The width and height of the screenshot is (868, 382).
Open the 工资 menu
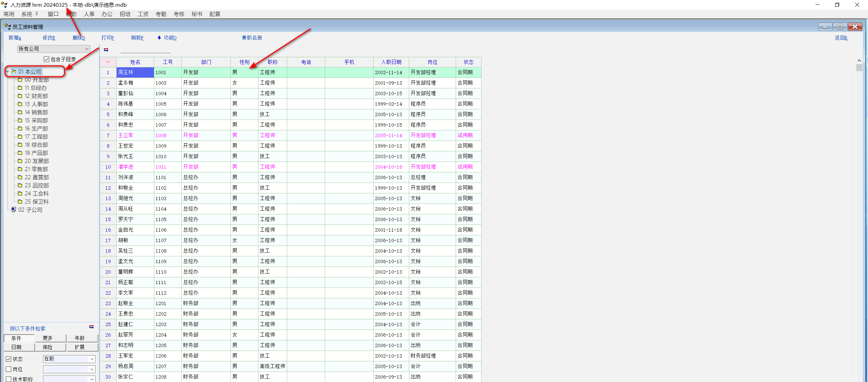[143, 14]
